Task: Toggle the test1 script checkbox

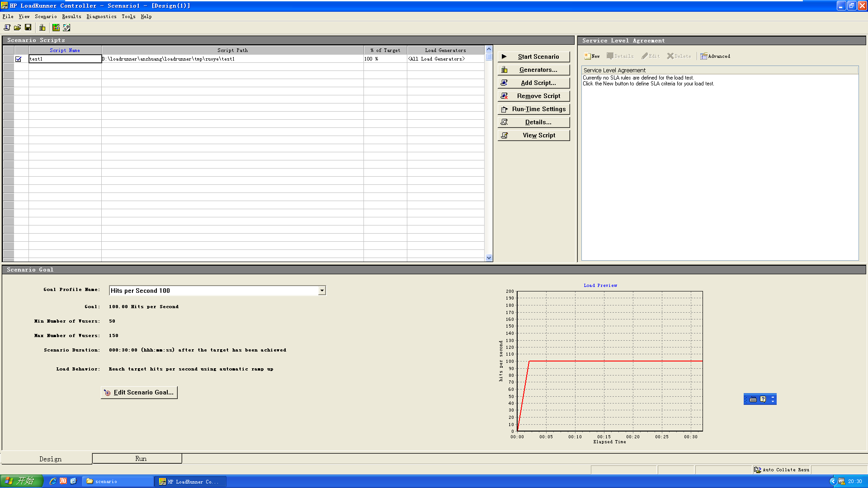Action: 18,58
